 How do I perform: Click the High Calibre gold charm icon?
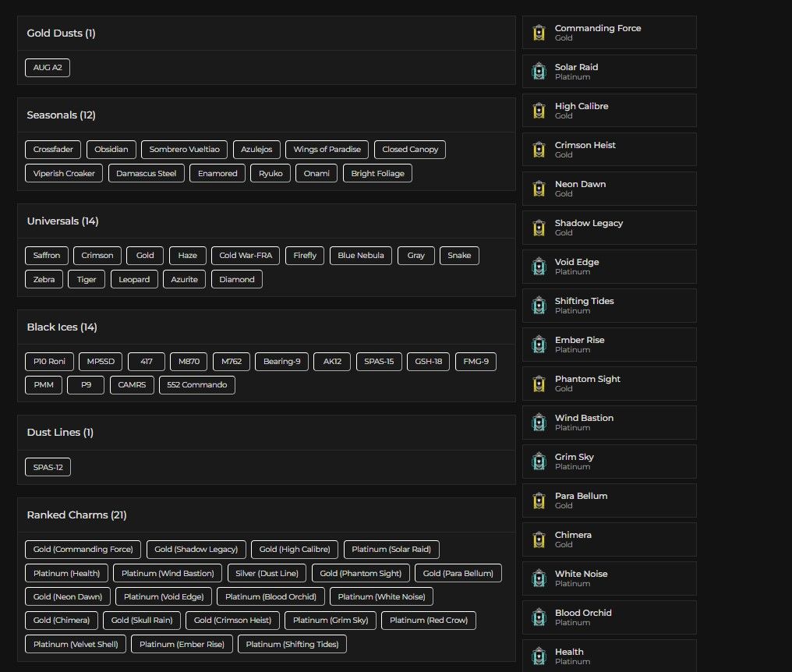coord(539,111)
